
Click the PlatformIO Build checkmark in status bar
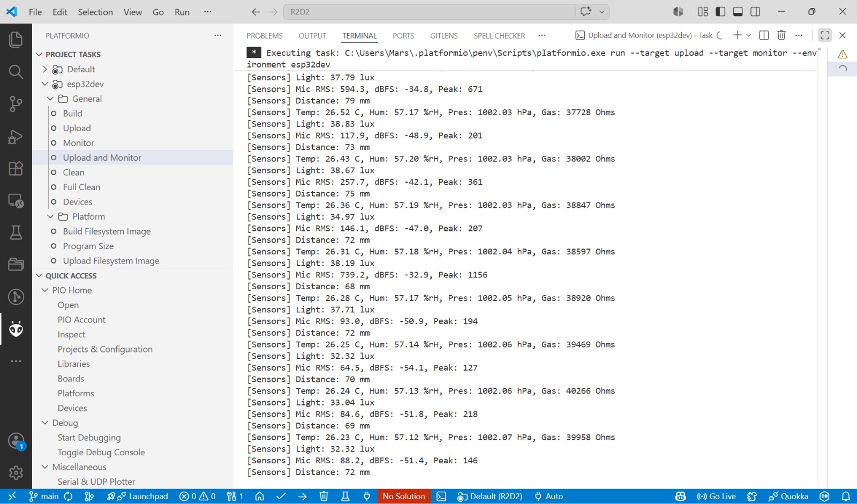click(281, 497)
